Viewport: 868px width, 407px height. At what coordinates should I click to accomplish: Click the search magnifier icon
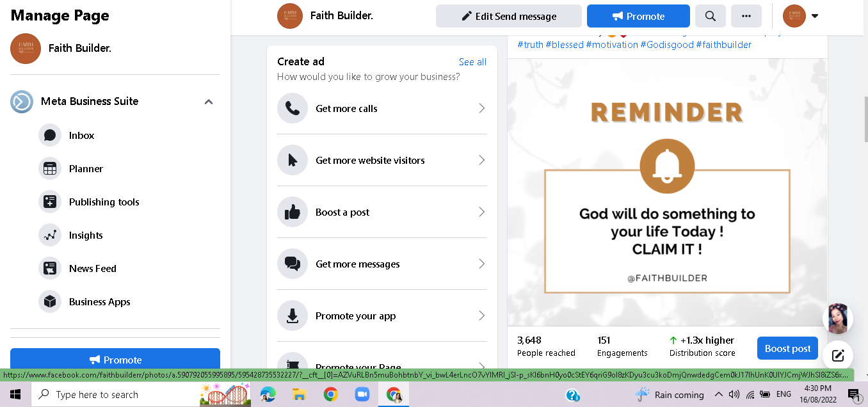click(x=711, y=16)
